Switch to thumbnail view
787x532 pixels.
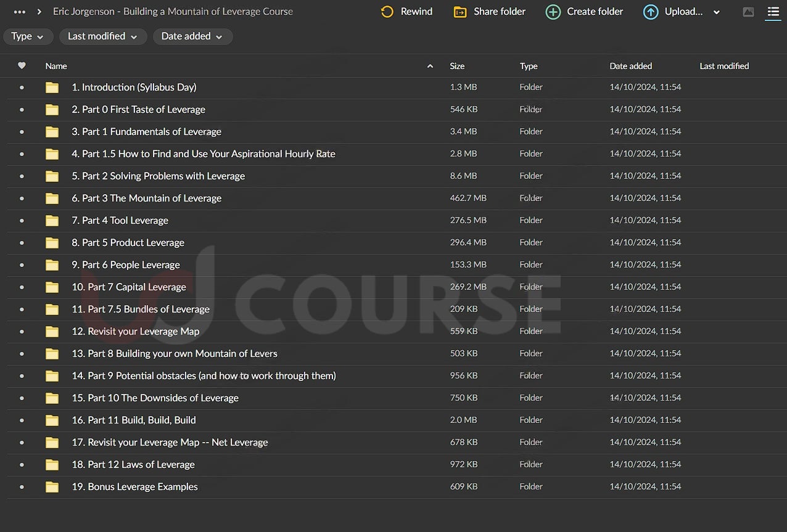[x=748, y=12]
